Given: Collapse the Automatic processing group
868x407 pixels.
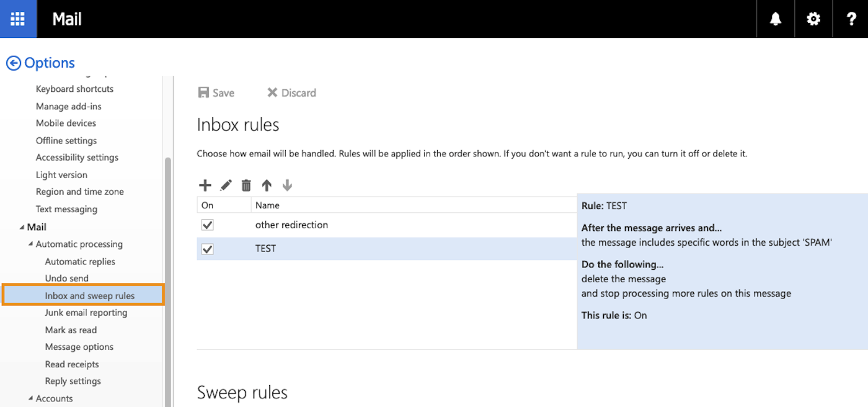Looking at the screenshot, I should click(31, 244).
